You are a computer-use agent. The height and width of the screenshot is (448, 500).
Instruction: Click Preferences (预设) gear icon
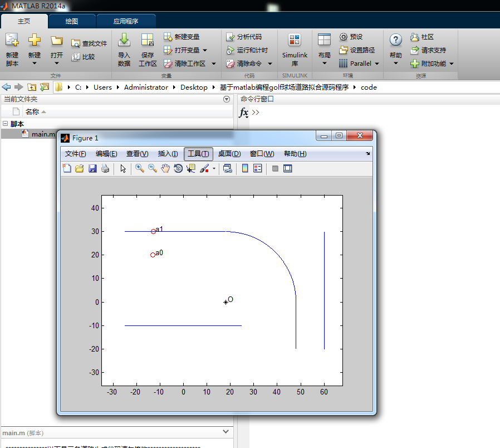tap(343, 37)
